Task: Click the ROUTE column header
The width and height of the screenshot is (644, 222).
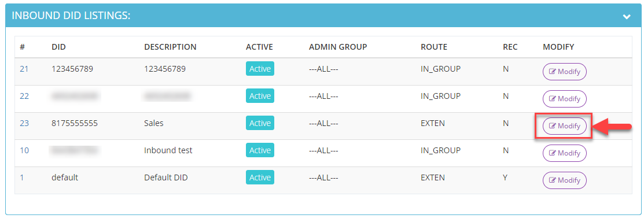Action: [434, 47]
